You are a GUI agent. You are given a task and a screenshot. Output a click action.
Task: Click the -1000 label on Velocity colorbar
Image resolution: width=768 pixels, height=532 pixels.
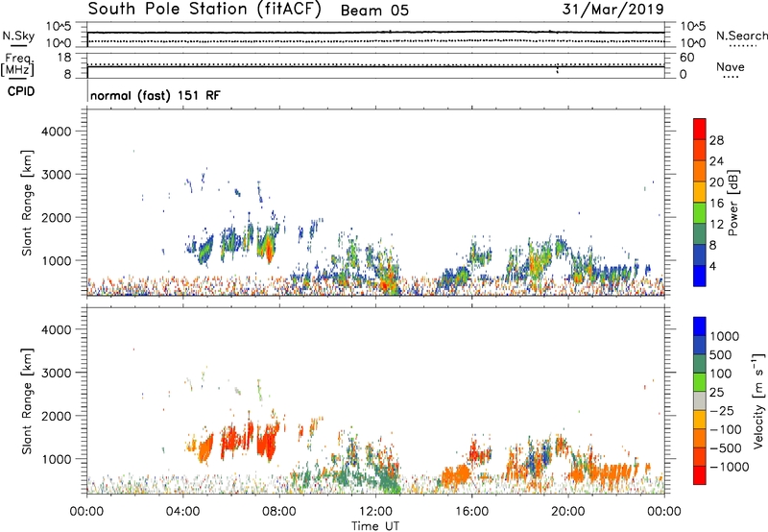pos(730,467)
